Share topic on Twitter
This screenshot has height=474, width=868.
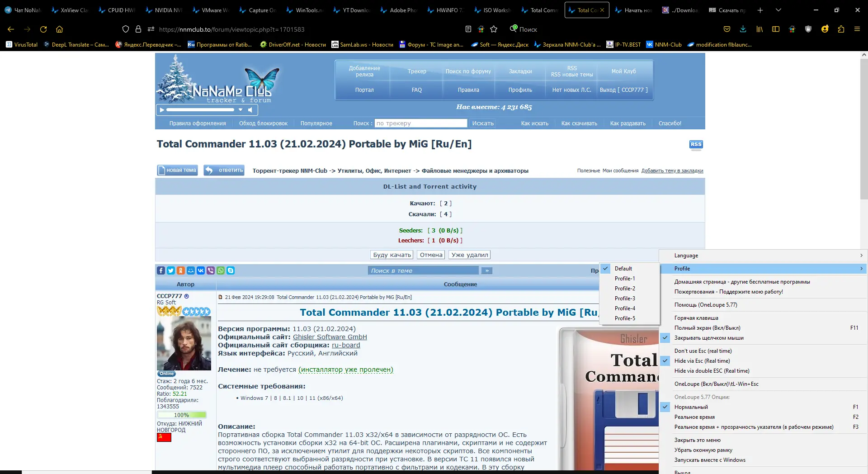click(171, 270)
